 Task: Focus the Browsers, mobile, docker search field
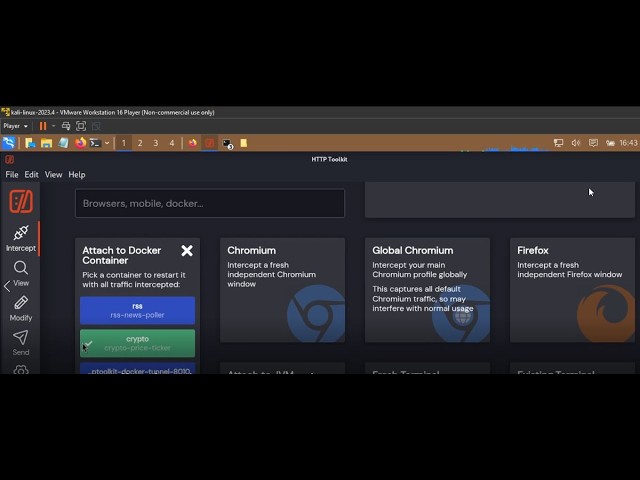click(x=210, y=203)
